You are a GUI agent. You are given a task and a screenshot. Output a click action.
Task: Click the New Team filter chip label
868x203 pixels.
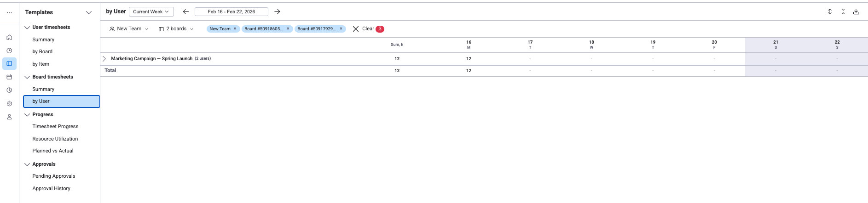click(x=220, y=29)
